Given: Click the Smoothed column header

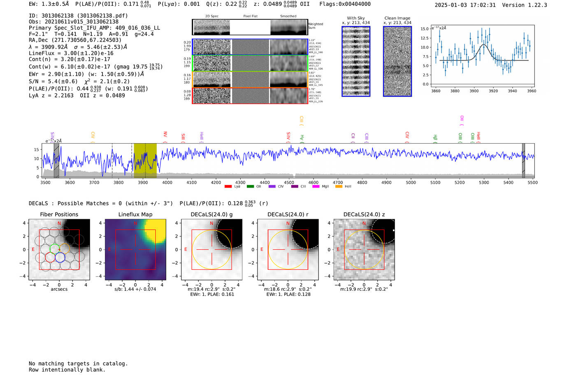Looking at the screenshot, I should [288, 16].
